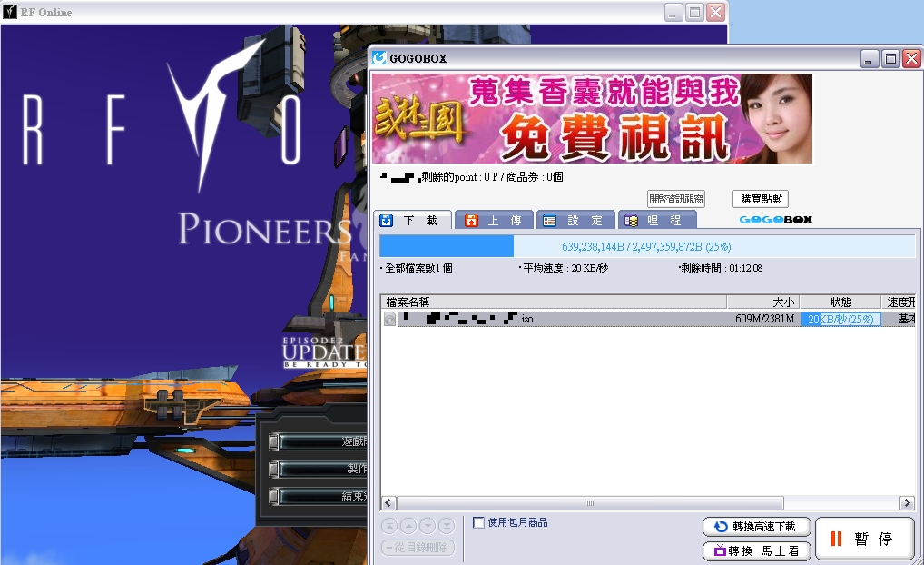Click the file list's left scroll arrow
The height and width of the screenshot is (565, 924).
click(388, 503)
